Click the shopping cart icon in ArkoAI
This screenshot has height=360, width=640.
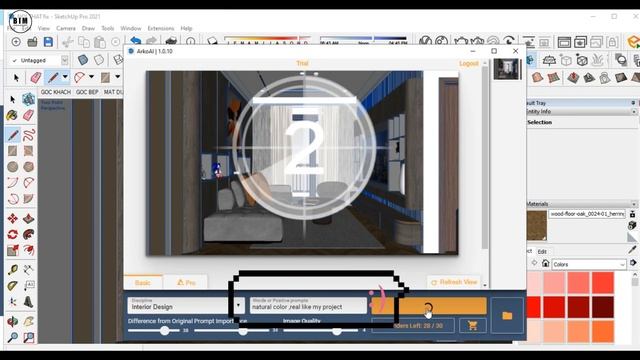[473, 326]
